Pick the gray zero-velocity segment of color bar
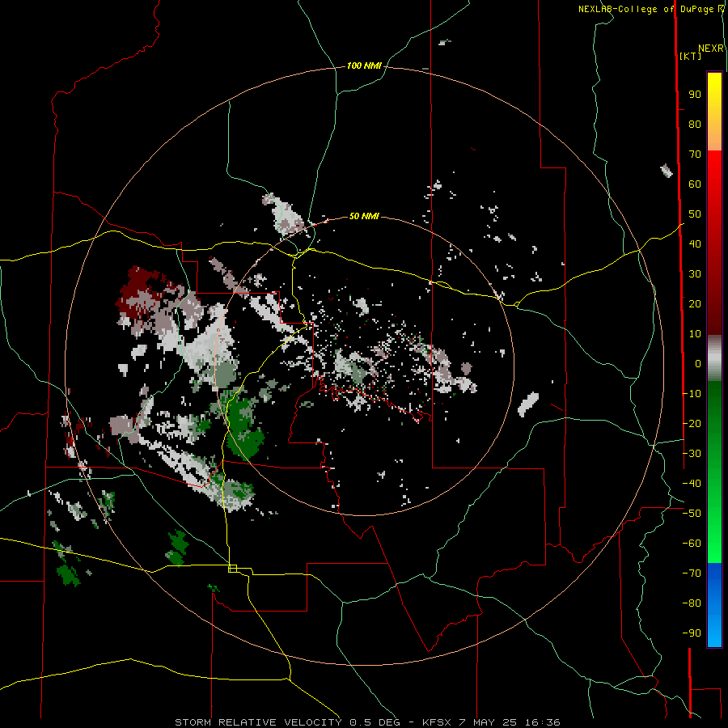Viewport: 728px width, 728px height. coord(714,358)
